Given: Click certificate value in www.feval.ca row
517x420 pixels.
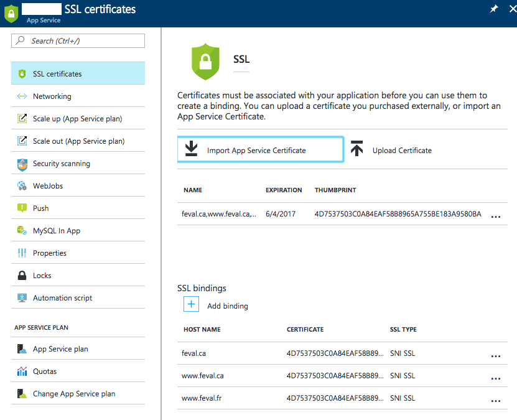Looking at the screenshot, I should (335, 376).
